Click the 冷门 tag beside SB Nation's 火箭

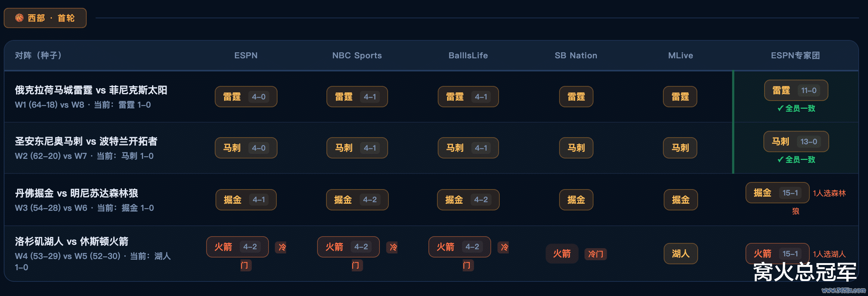point(595,254)
